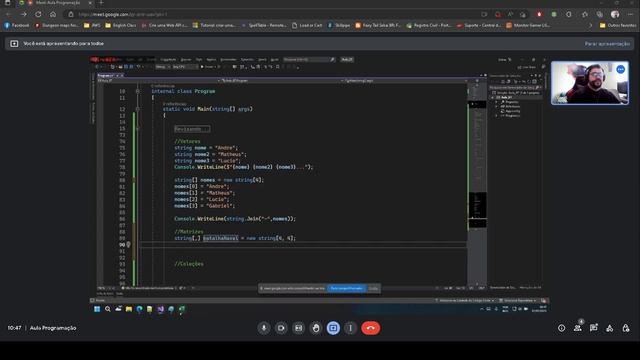Collapse the class Program code block
Viewport: 640px width, 360px height.
[x=138, y=91]
